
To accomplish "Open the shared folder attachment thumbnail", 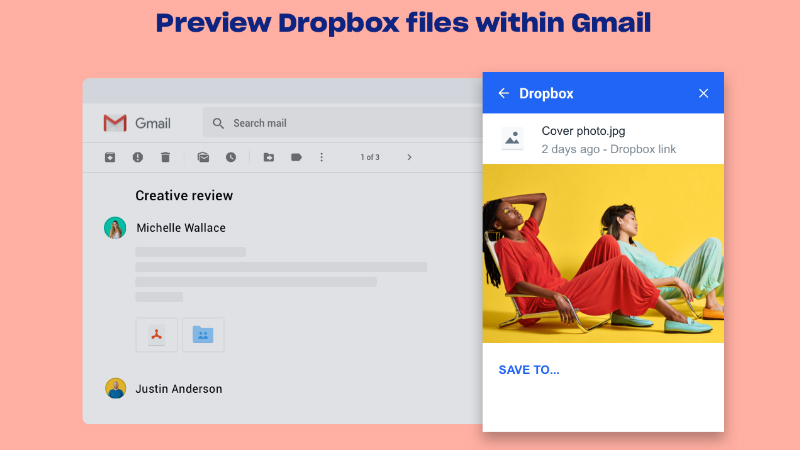I will coord(203,335).
